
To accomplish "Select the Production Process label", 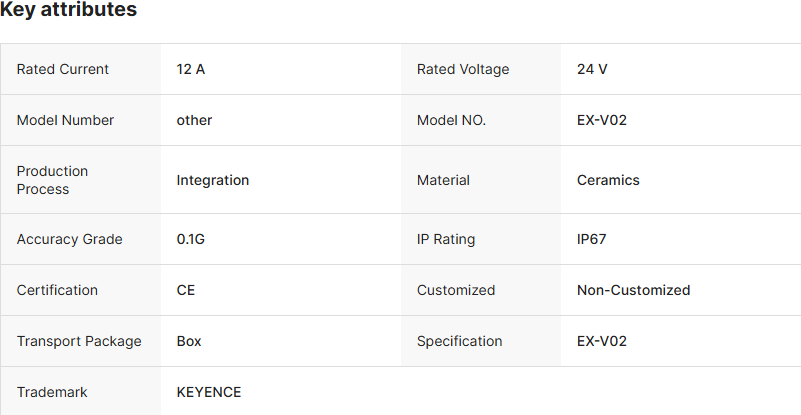I will (52, 180).
